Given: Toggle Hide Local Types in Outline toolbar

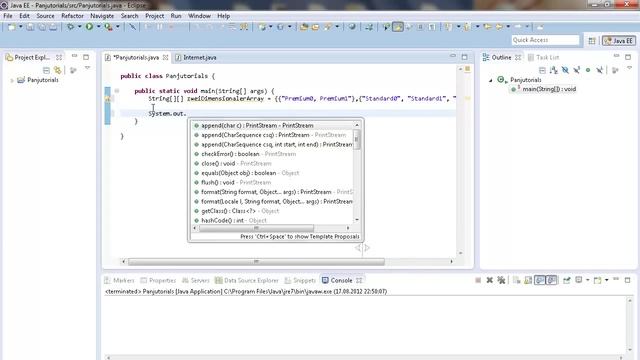Looking at the screenshot, I should [599, 70].
